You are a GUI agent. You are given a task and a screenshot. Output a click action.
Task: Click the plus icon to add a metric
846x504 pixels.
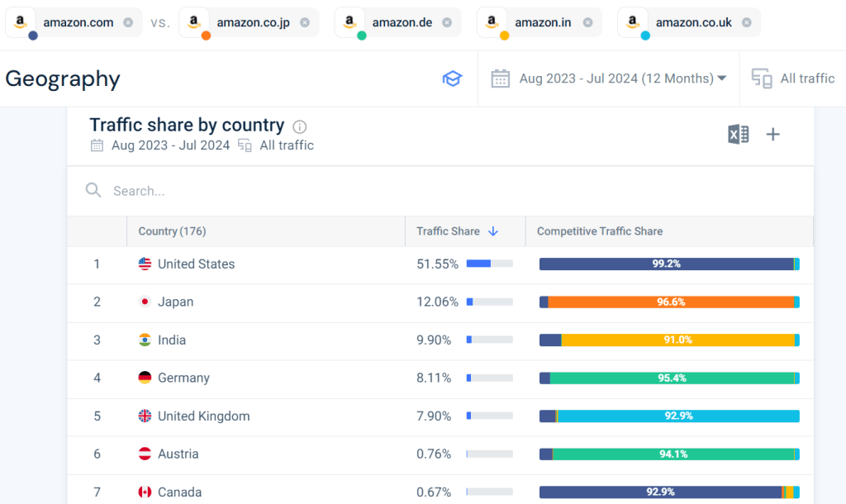pyautogui.click(x=772, y=134)
